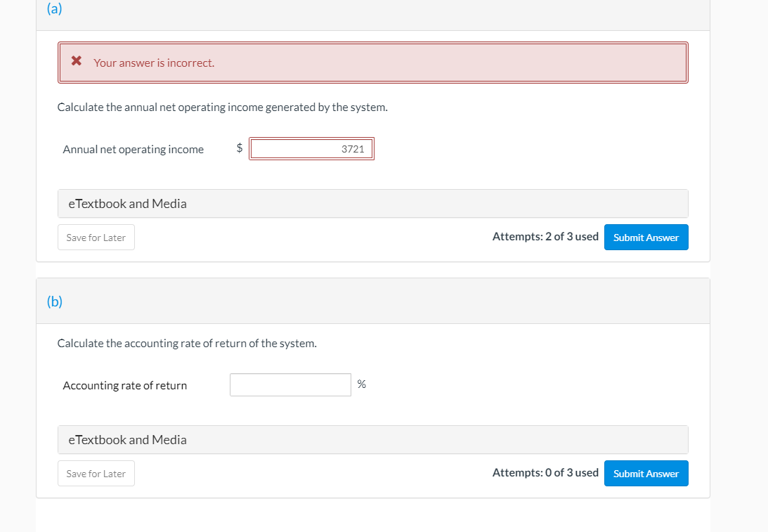Click the accounting rate of return question text
768x532 pixels.
[187, 344]
